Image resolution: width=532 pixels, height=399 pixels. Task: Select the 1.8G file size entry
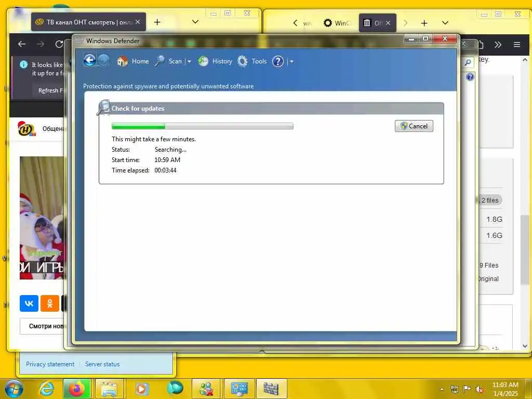pyautogui.click(x=494, y=220)
